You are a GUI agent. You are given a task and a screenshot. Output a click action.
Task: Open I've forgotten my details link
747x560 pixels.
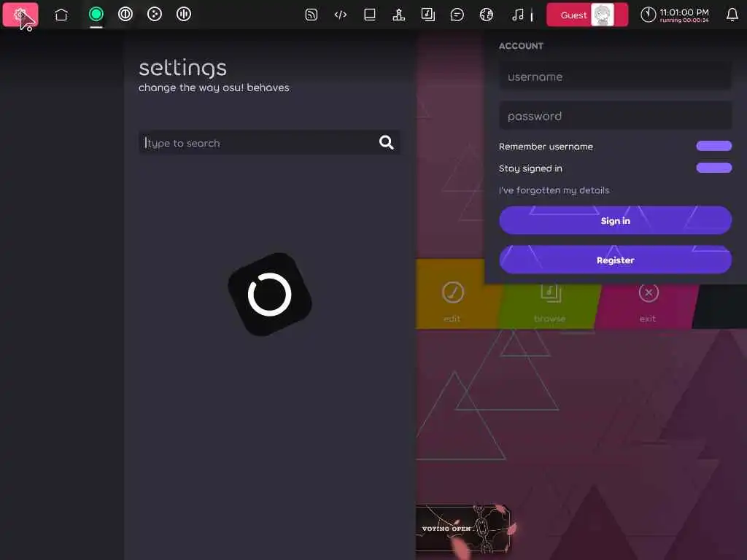tap(554, 190)
